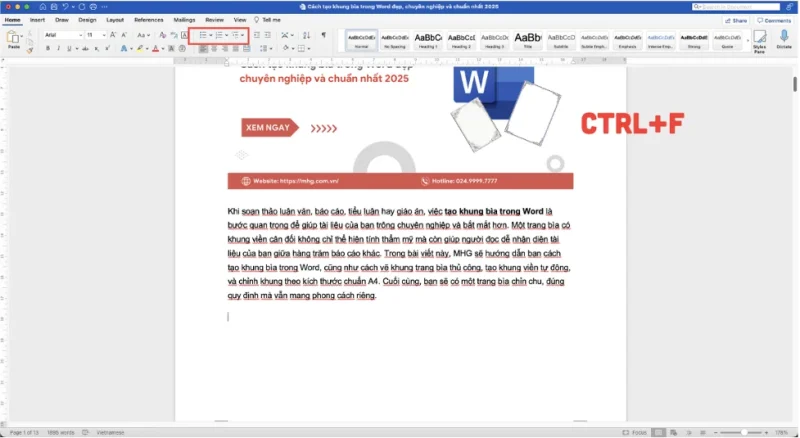Image resolution: width=800 pixels, height=438 pixels.
Task: Toggle Focus mode in status bar
Action: (634, 432)
